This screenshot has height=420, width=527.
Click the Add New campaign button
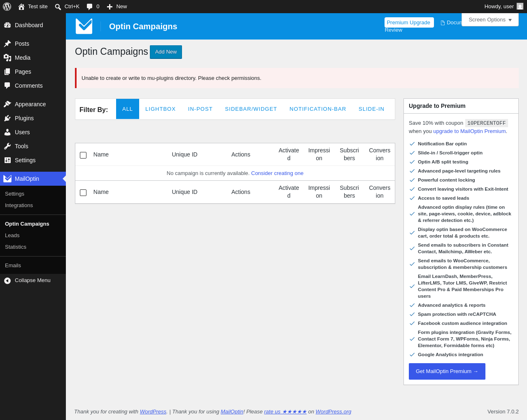(166, 52)
